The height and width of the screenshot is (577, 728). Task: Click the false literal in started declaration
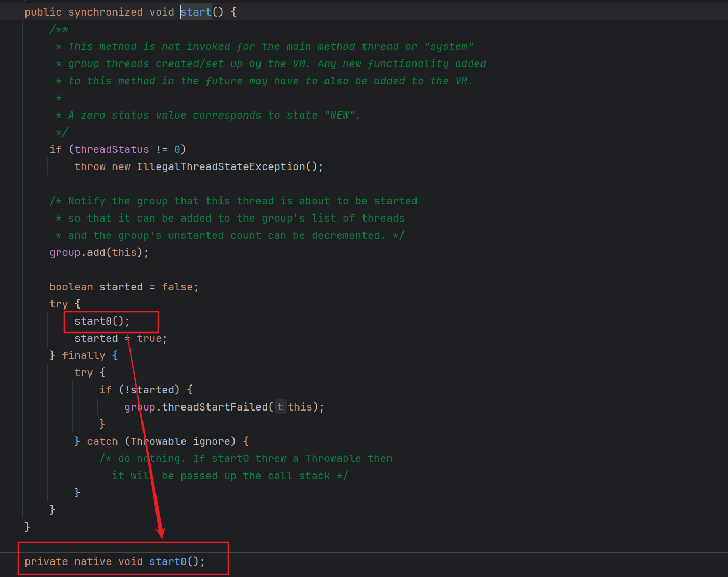pyautogui.click(x=177, y=287)
